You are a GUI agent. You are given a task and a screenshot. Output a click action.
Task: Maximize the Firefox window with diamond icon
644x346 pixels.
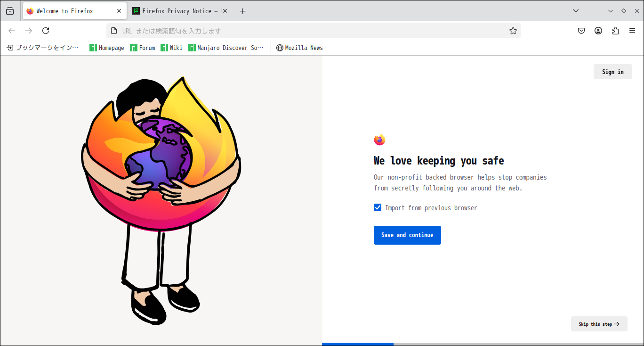tap(624, 11)
